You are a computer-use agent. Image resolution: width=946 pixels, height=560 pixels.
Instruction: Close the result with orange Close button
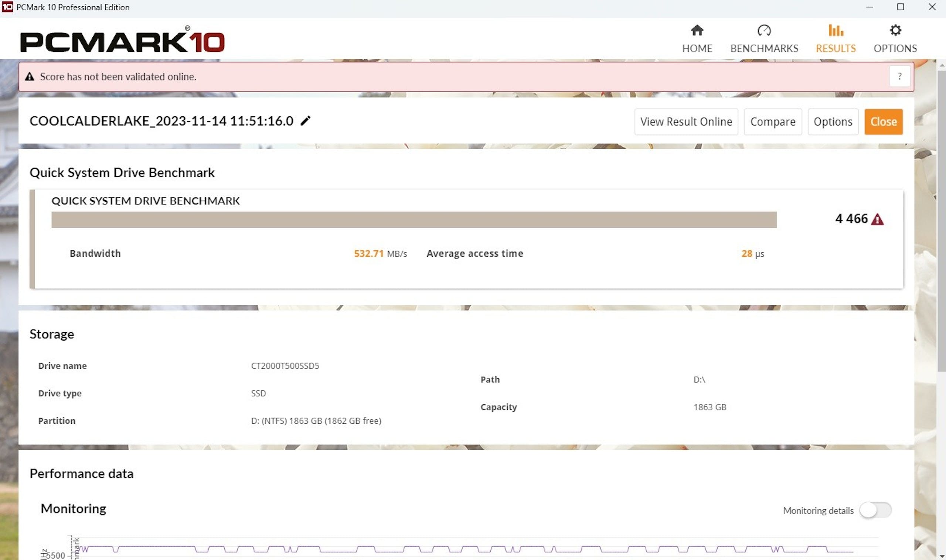click(883, 122)
